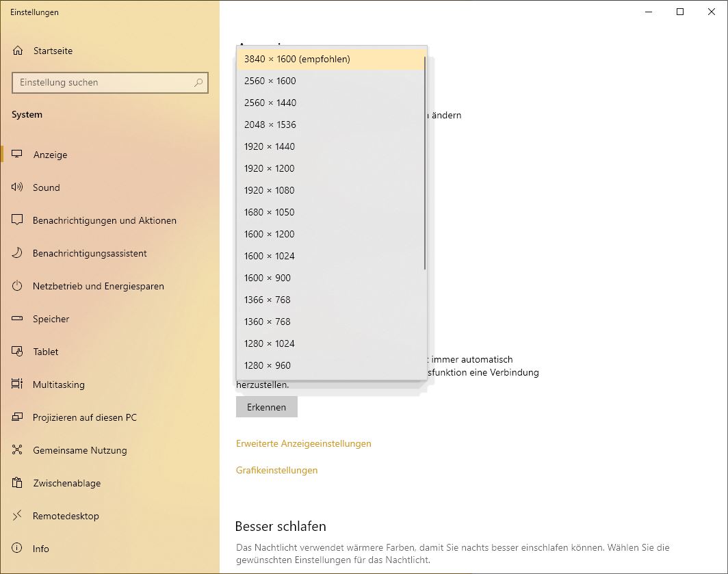Go to Startseite label
The image size is (728, 574).
click(53, 51)
